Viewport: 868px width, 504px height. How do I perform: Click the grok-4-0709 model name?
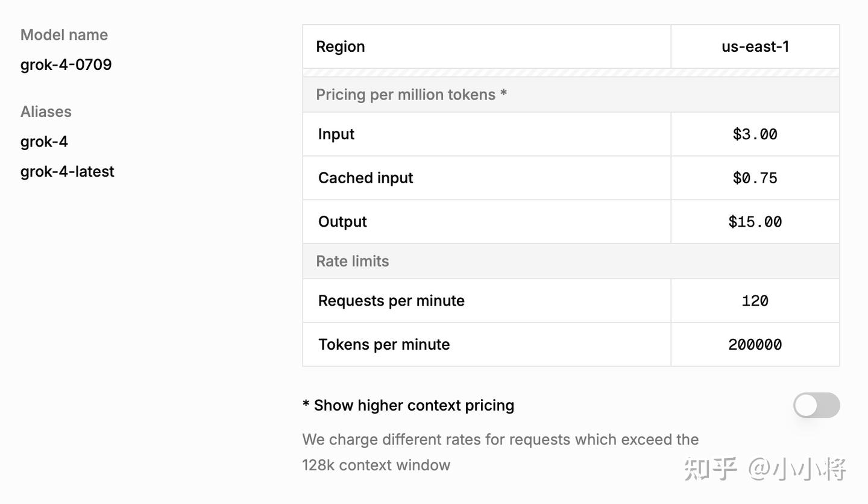tap(66, 65)
